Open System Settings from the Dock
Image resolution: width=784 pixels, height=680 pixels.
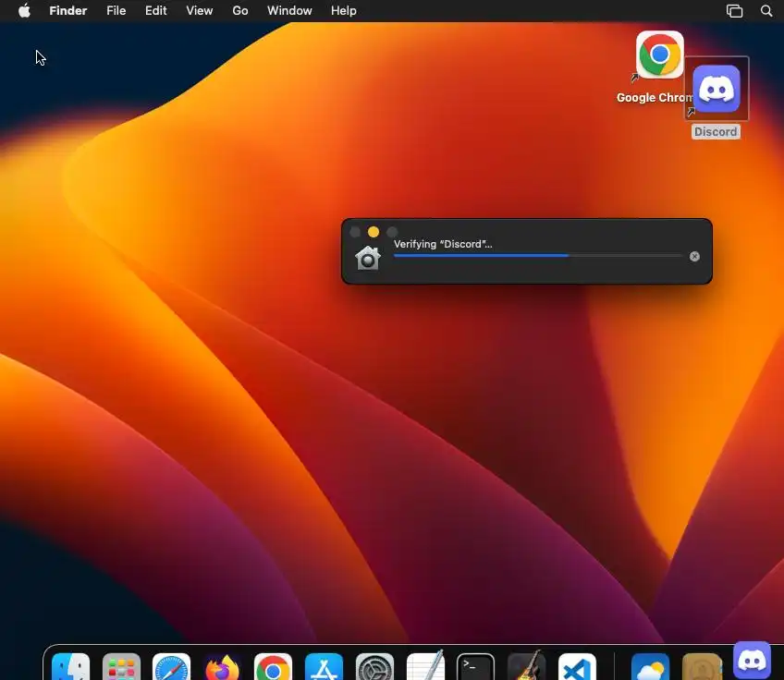click(374, 666)
